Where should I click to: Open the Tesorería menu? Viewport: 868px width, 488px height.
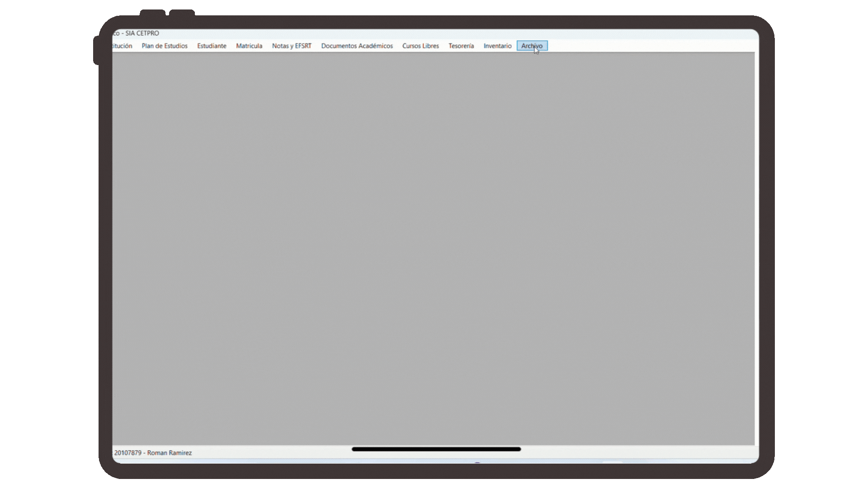tap(461, 46)
